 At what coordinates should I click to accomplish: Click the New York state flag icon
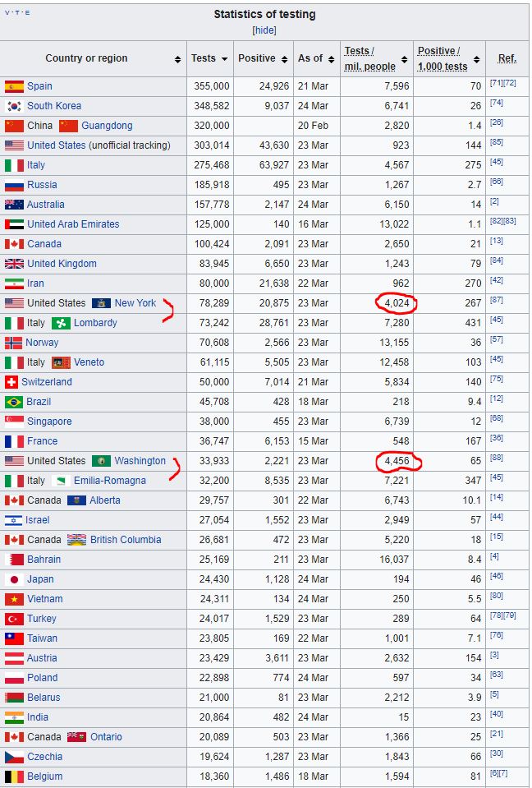pos(101,303)
